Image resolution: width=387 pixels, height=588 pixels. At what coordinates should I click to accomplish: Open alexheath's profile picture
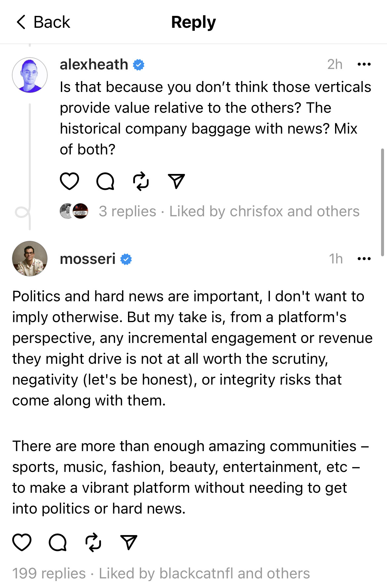(30, 75)
